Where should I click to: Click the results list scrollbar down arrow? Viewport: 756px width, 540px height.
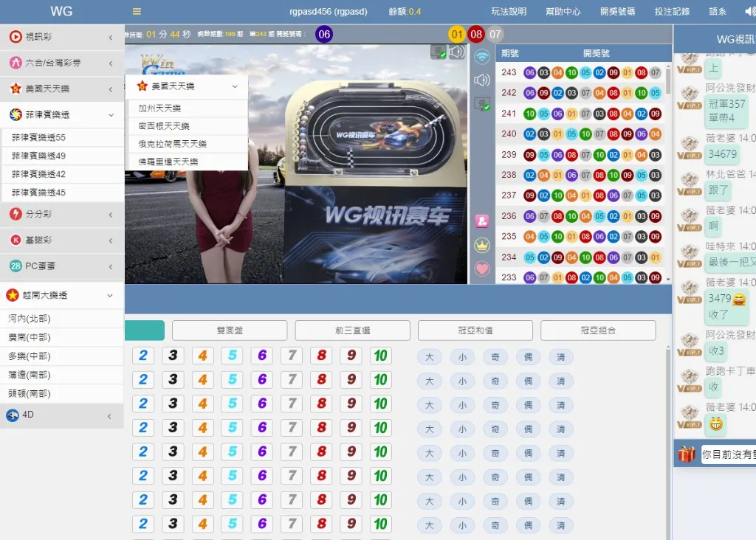click(x=668, y=280)
